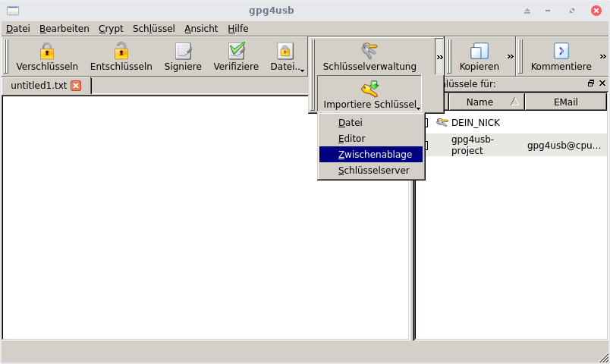
Task: Open the Bearbeiten menu
Action: click(64, 29)
